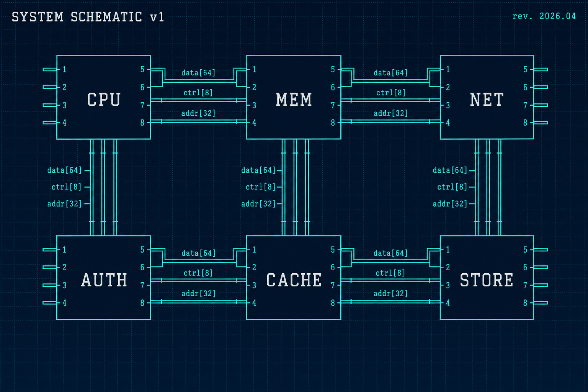Click pin 4 on the AUTH block
This screenshot has width=588, height=392.
pyautogui.click(x=64, y=303)
